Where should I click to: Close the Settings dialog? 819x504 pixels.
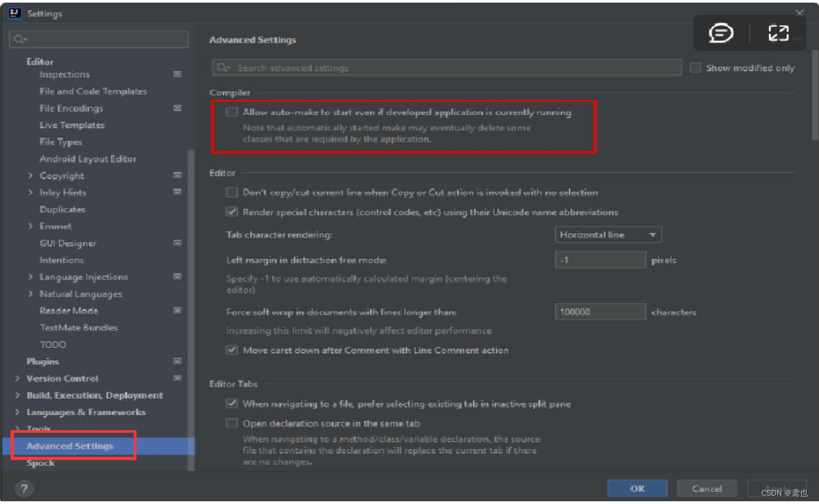[x=799, y=13]
